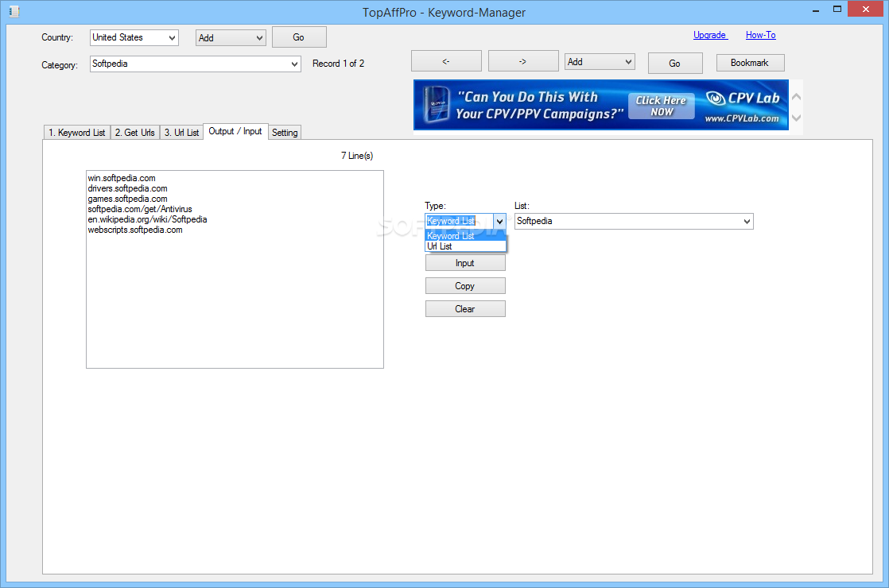Expand the Category dropdown showing Softpedia
The height and width of the screenshot is (588, 889).
pos(195,64)
